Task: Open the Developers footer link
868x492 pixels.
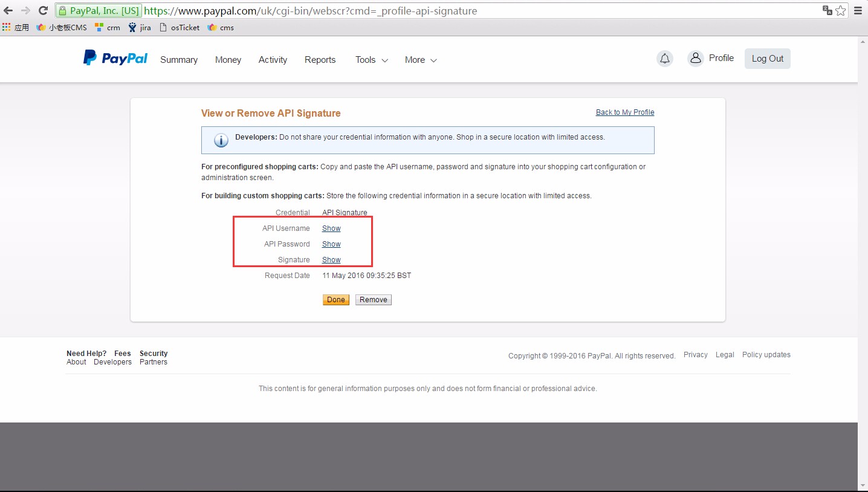Action: 112,362
